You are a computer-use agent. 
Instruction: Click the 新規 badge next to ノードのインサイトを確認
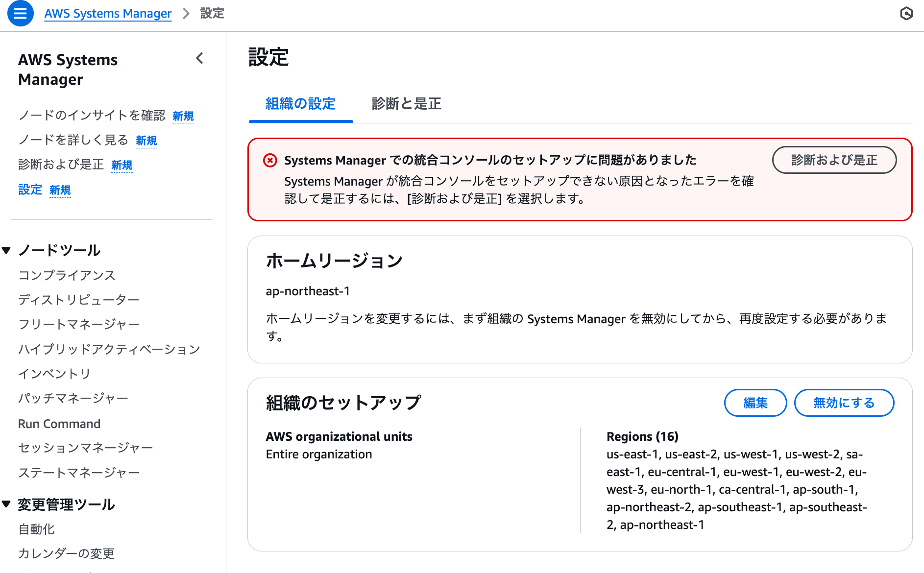[183, 116]
